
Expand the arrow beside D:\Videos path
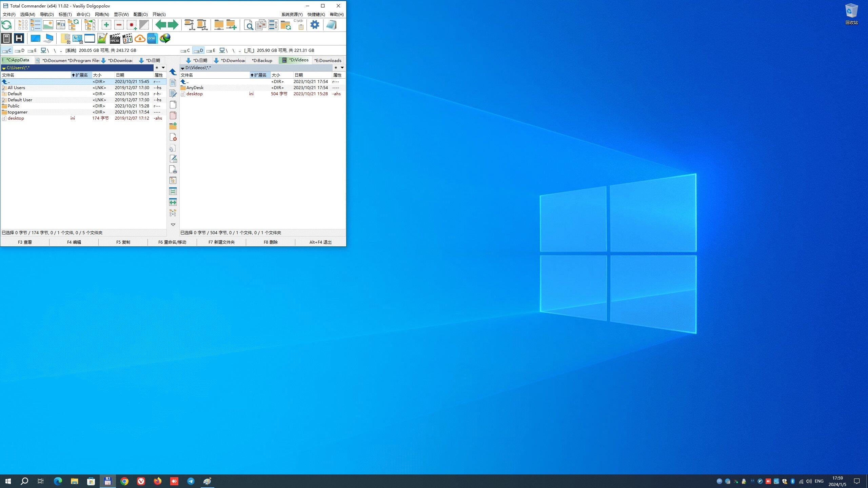(x=182, y=68)
